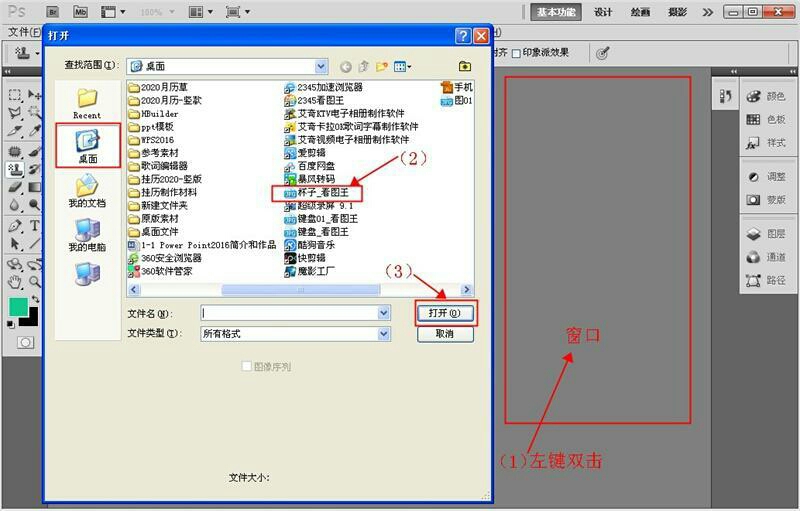Go to 我的文档 in places bar
This screenshot has width=800, height=511.
(87, 190)
